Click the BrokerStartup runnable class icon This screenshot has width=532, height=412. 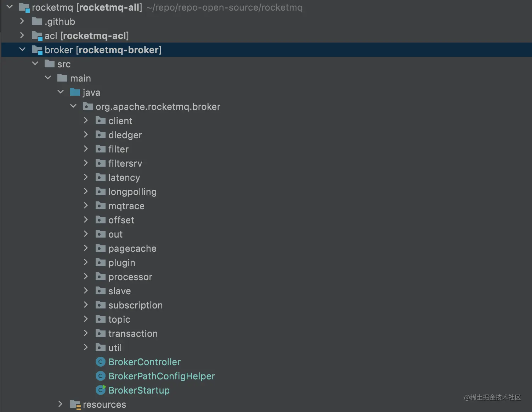point(101,390)
